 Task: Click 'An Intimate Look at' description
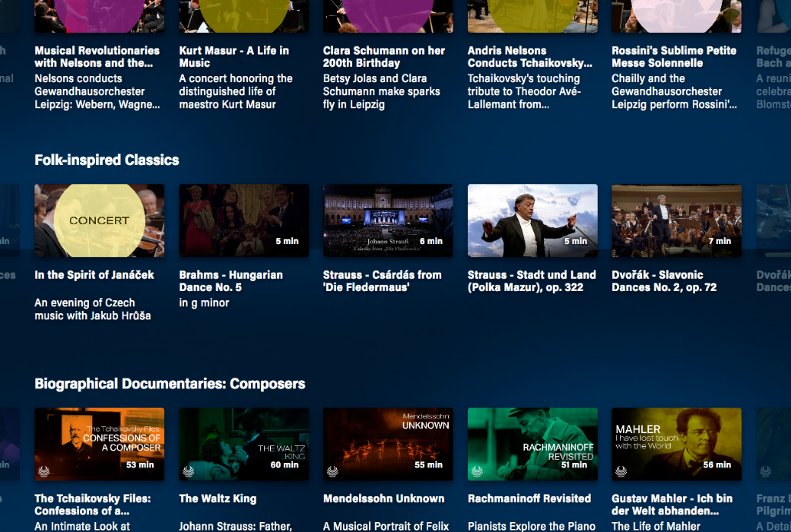(x=82, y=526)
